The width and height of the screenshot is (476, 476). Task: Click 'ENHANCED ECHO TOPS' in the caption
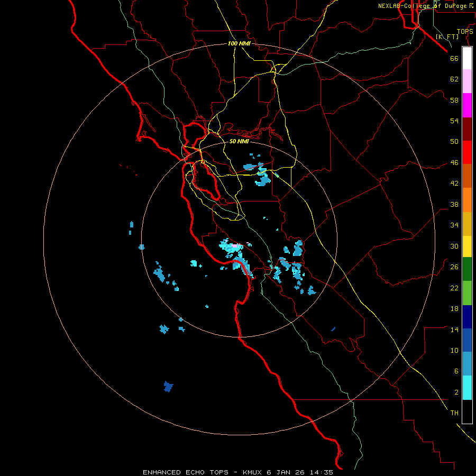tap(186, 472)
